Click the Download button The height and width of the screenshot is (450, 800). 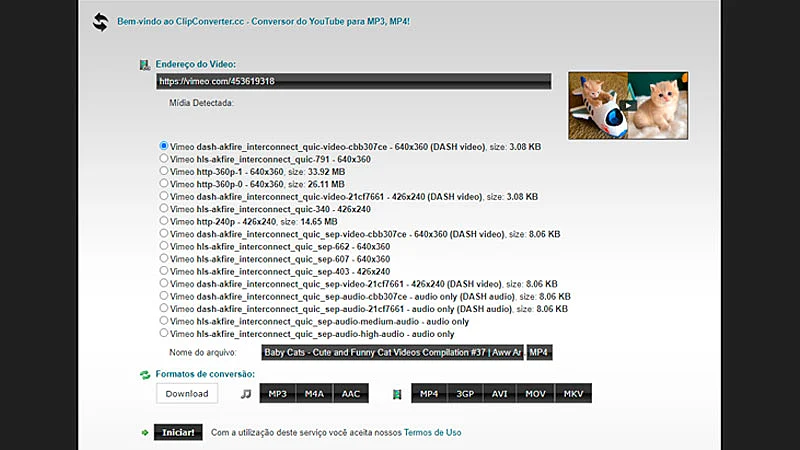click(187, 394)
